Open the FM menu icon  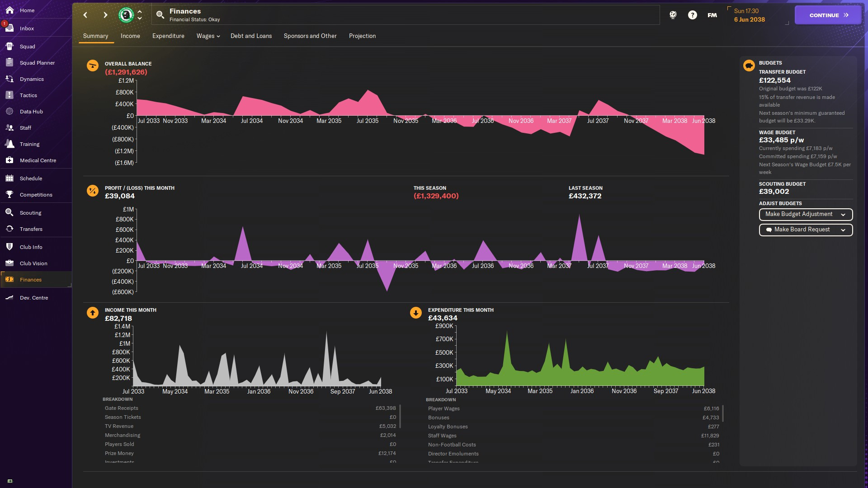coord(712,15)
